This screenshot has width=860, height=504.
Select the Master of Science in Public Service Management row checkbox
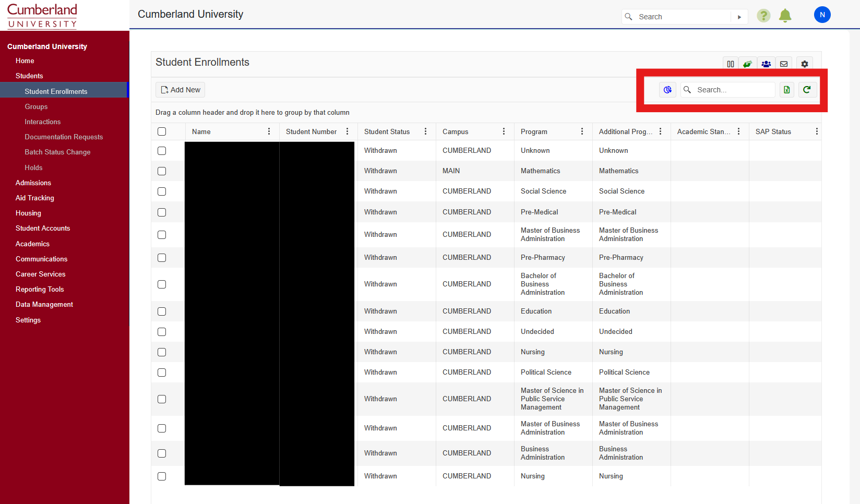(162, 399)
